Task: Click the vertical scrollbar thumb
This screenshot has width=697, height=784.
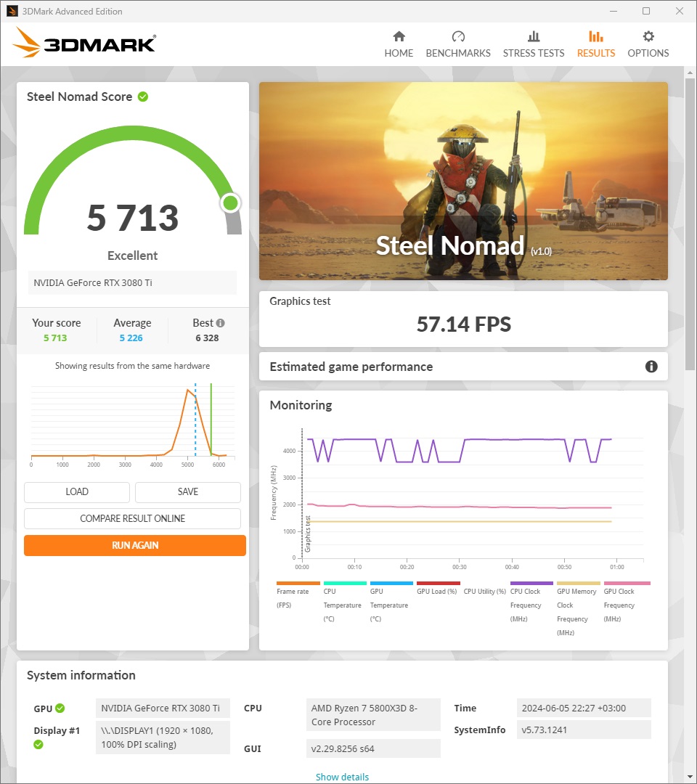Action: [690, 225]
